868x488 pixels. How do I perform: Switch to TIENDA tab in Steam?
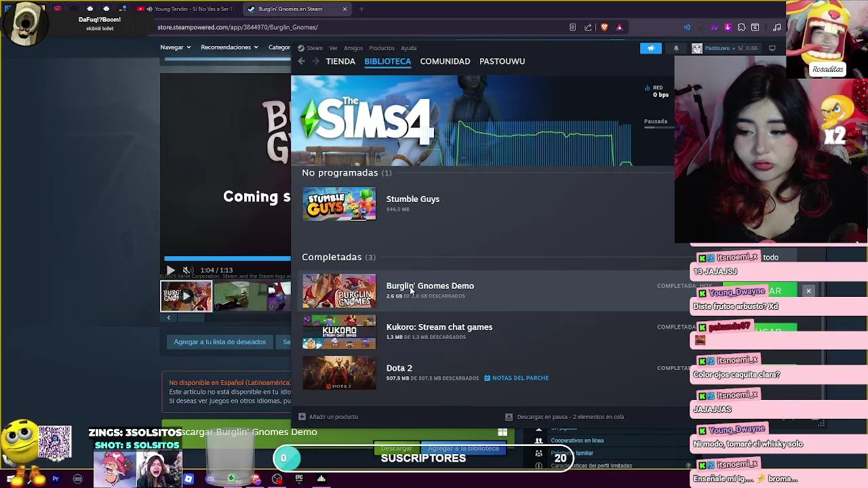pyautogui.click(x=340, y=61)
